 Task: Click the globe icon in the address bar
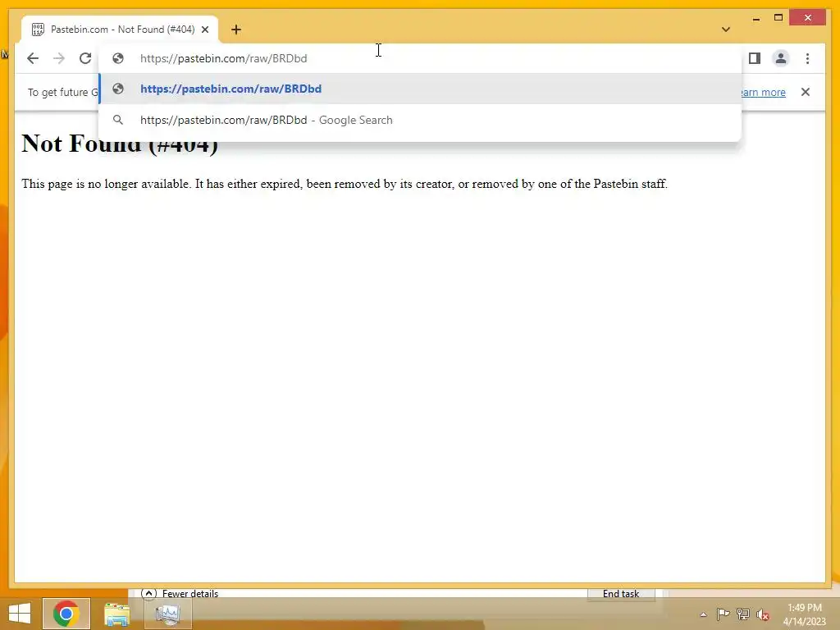(118, 58)
